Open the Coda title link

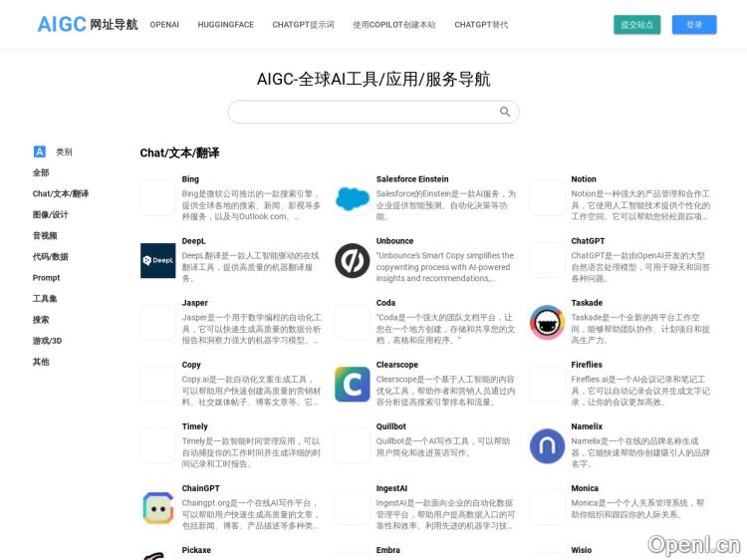tap(385, 303)
